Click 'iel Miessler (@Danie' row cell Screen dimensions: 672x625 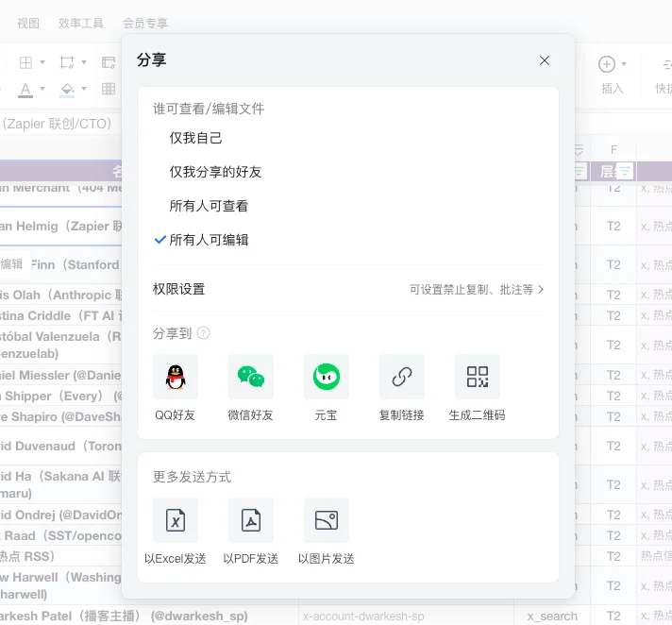pos(60,375)
